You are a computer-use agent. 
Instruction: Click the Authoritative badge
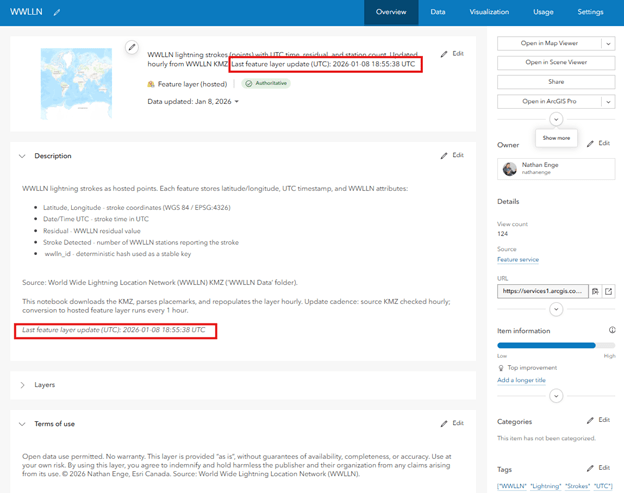pyautogui.click(x=266, y=83)
